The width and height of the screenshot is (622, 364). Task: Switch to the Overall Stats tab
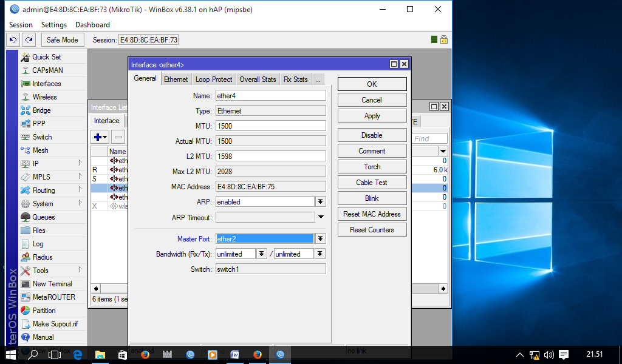[258, 79]
